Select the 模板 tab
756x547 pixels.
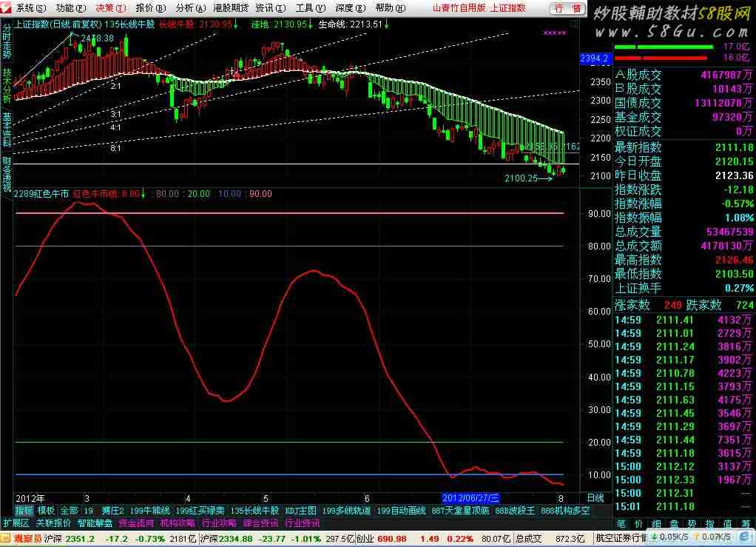coord(47,511)
